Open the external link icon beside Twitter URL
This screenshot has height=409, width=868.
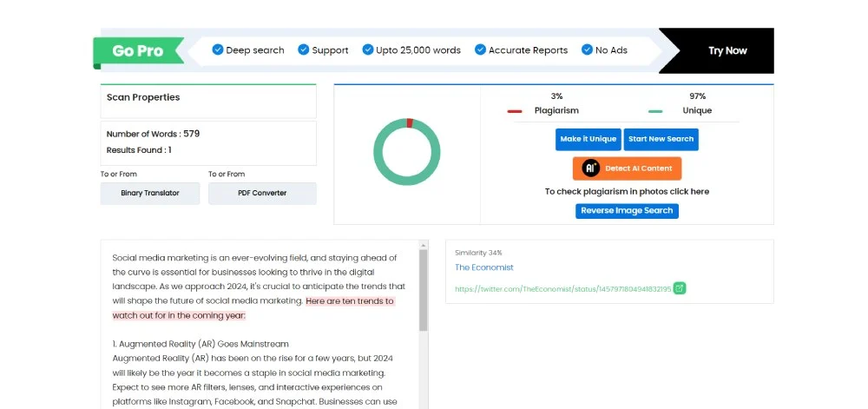pos(680,288)
